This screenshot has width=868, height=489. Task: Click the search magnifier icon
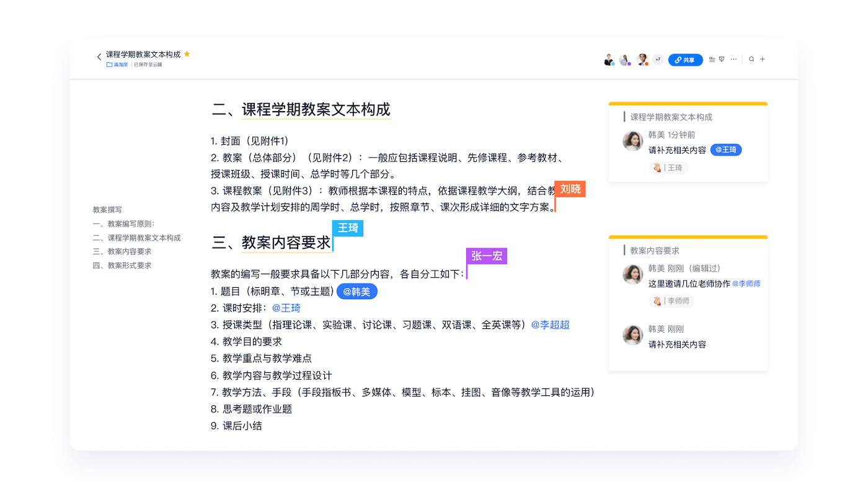click(x=751, y=60)
